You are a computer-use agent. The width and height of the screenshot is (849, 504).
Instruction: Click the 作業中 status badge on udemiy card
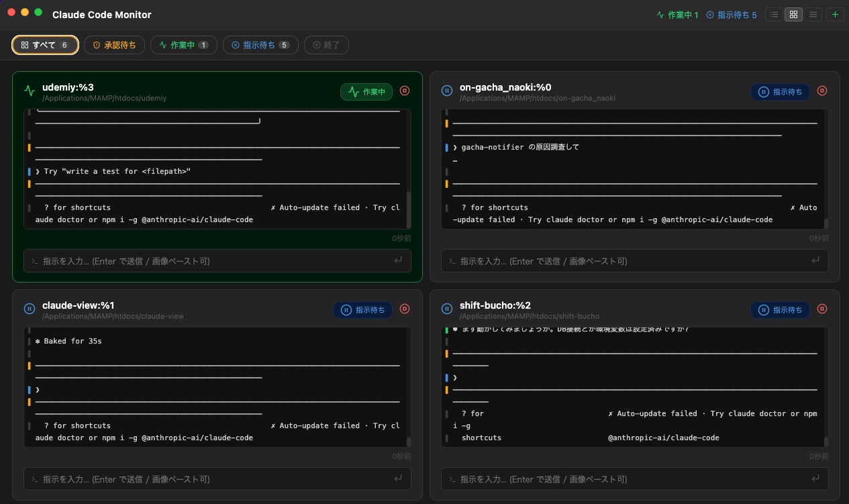[366, 92]
